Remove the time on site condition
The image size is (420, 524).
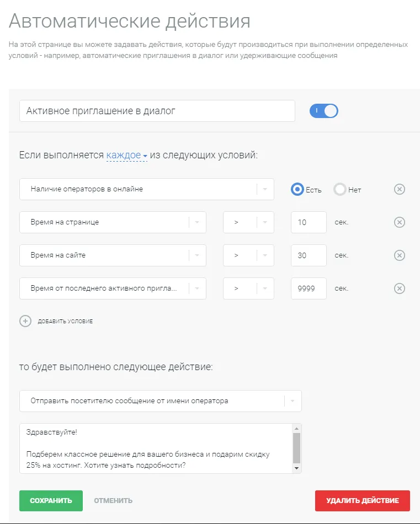coord(400,255)
